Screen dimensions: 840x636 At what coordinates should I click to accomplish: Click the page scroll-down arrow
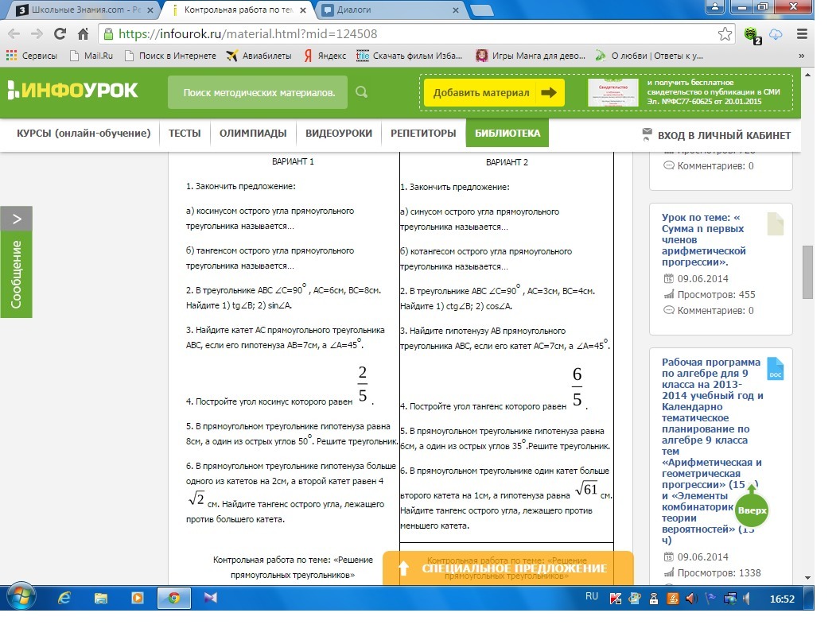tap(807, 578)
